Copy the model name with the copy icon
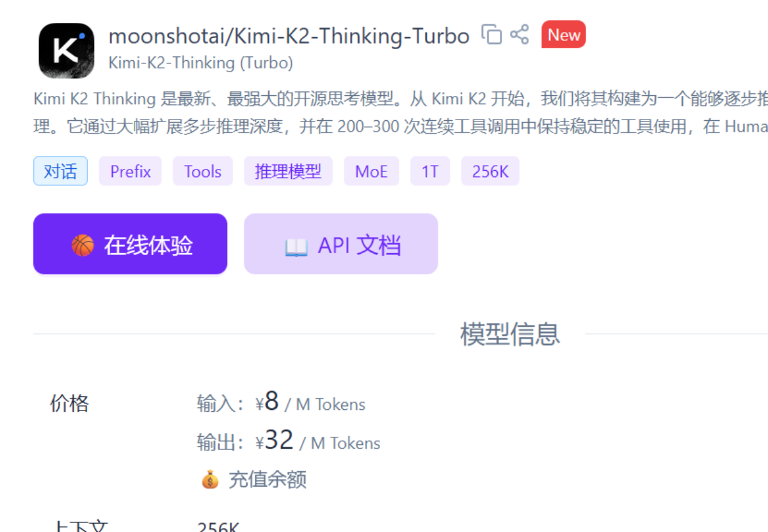 tap(492, 35)
